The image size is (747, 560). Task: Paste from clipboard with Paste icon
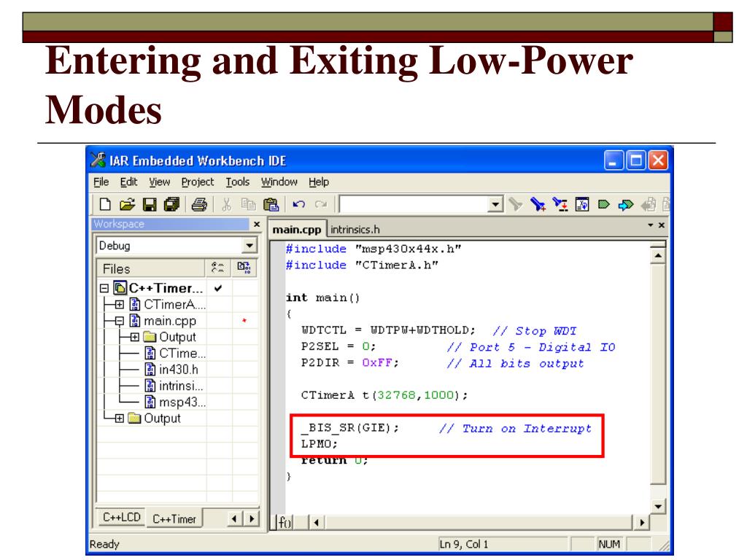click(271, 204)
